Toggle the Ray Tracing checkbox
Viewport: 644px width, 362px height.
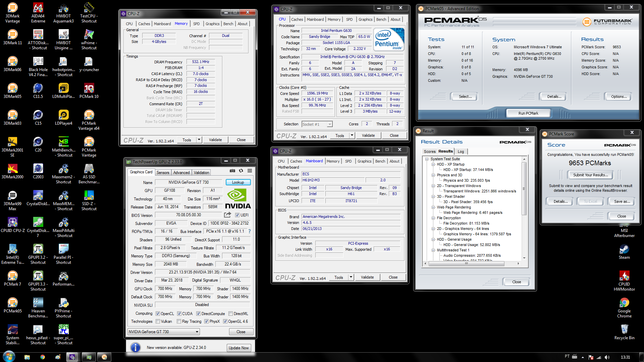(x=179, y=321)
